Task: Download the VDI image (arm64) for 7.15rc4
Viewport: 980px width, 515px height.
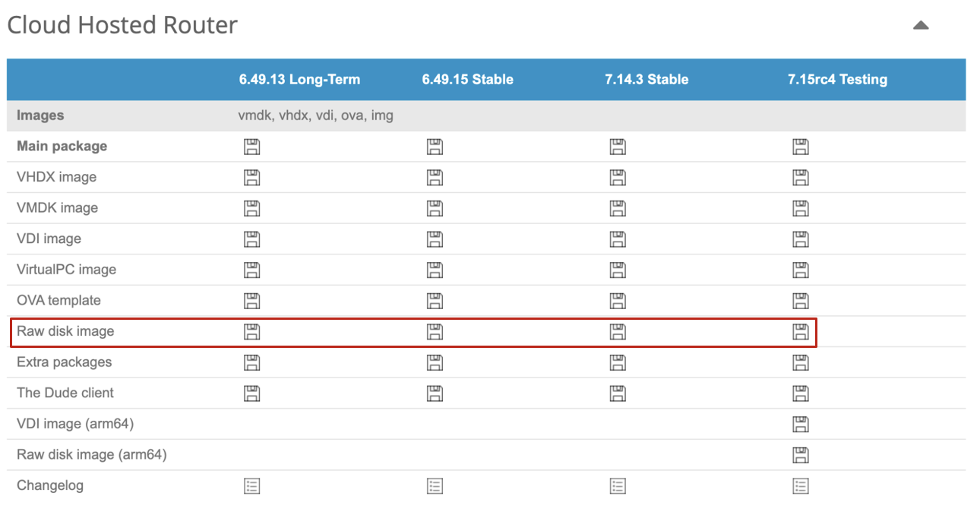Action: (801, 424)
